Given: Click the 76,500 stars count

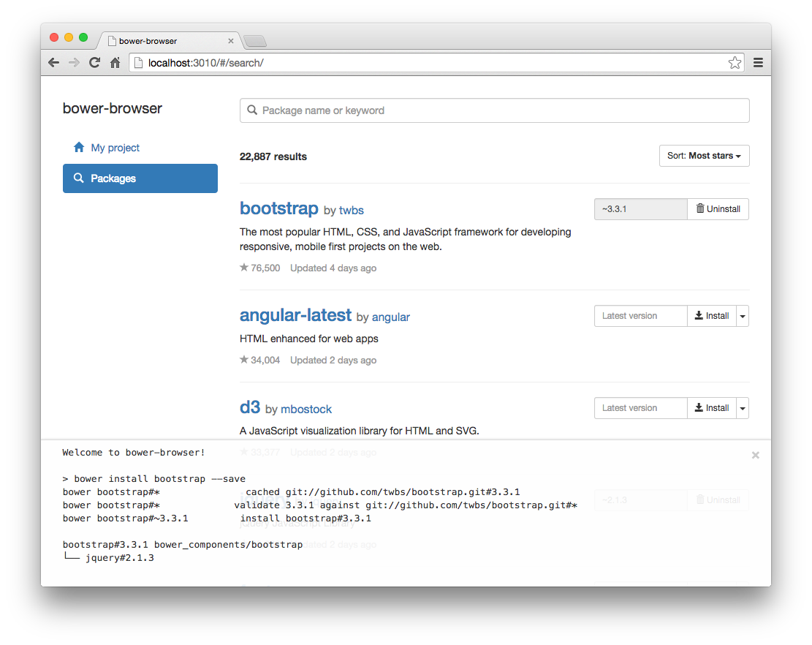Looking at the screenshot, I should point(260,268).
